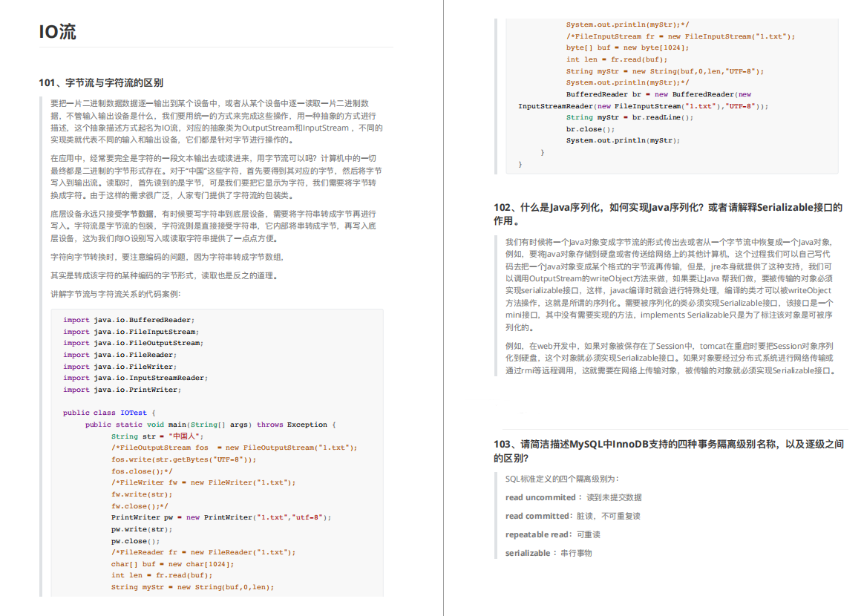The image size is (864, 616).
Task: Click the 'repeatable read' isolation level line
Action: (x=553, y=534)
